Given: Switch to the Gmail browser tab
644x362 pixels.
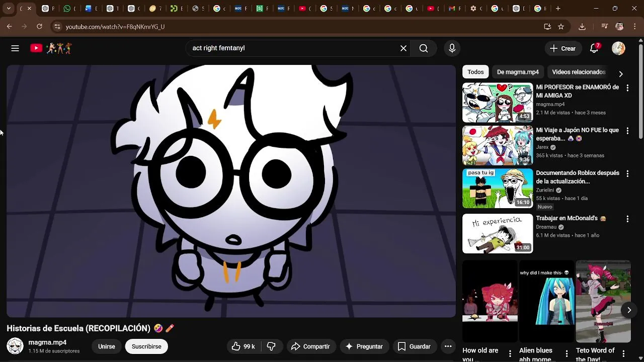Looking at the screenshot, I should [x=454, y=9].
